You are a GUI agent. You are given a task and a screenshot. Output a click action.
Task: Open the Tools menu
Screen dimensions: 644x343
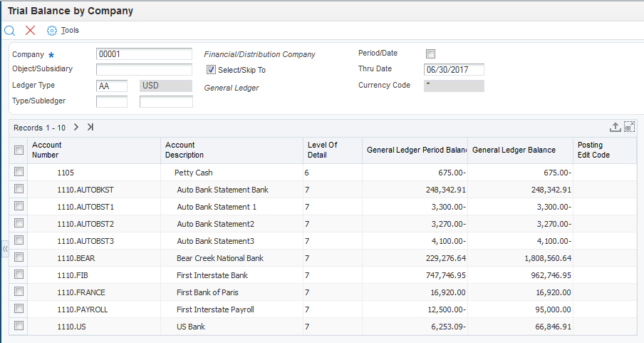(70, 31)
